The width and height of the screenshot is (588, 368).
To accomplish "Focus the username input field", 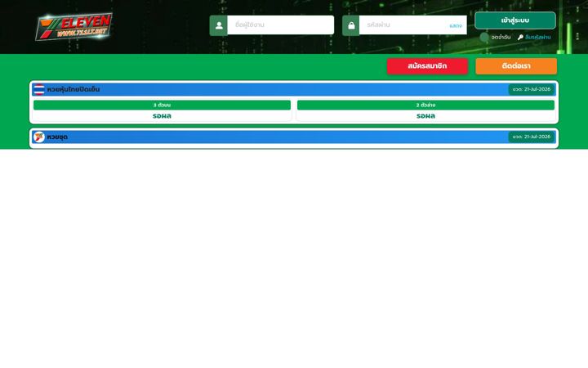I will 280,25.
